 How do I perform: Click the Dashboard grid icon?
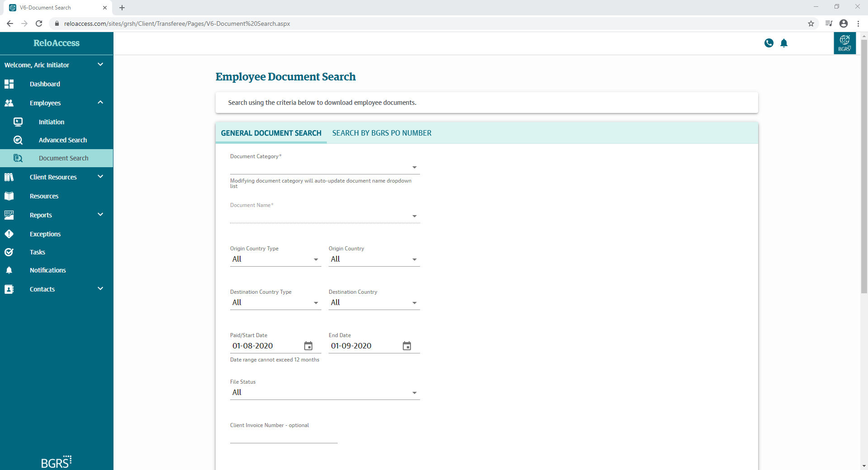coord(9,84)
